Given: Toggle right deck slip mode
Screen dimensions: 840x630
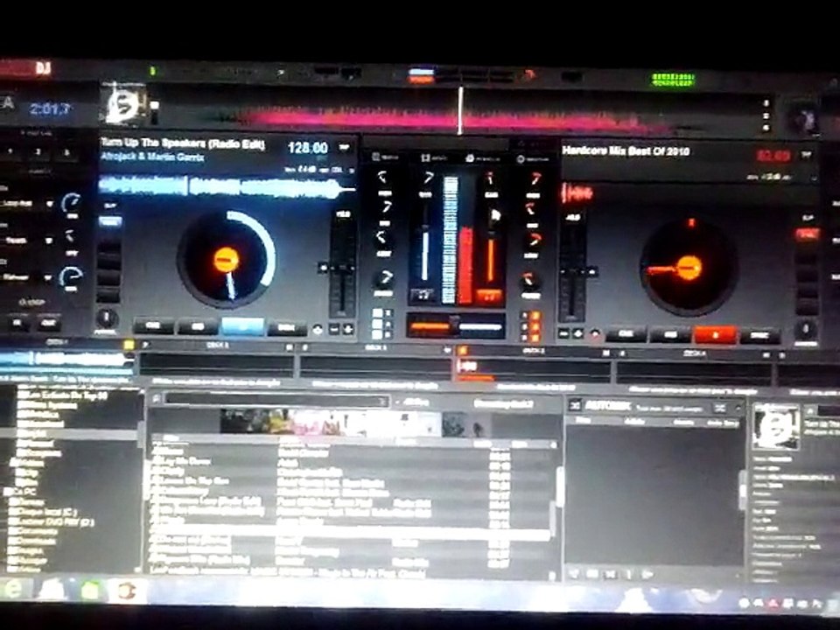Looking at the screenshot, I should pyautogui.click(x=808, y=218).
